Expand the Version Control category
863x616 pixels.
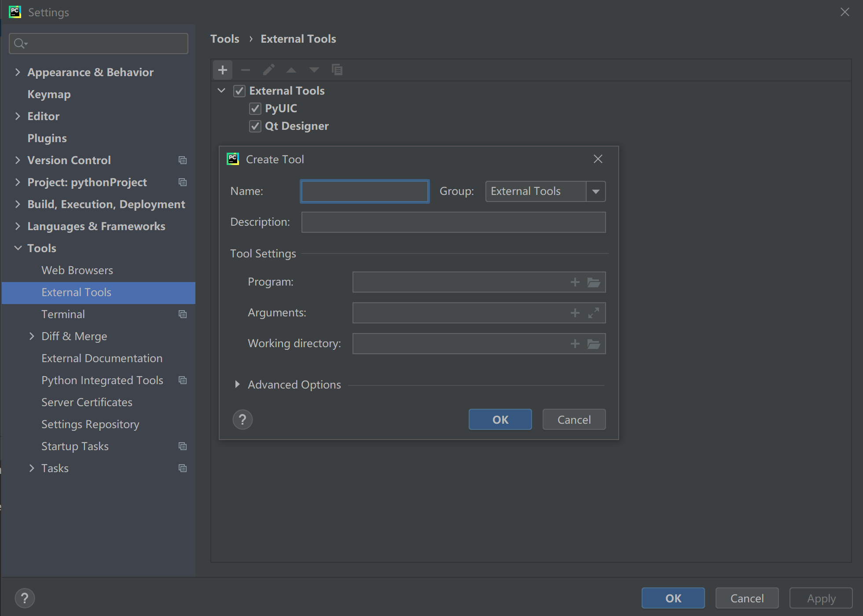pyautogui.click(x=18, y=160)
